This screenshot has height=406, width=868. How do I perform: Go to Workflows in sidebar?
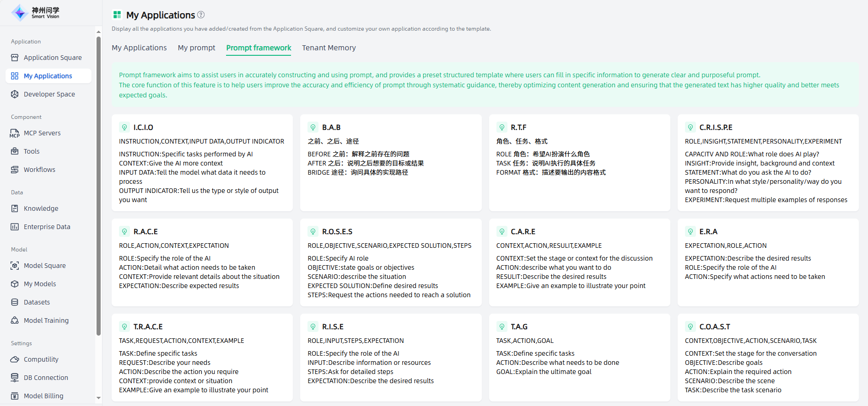click(39, 170)
